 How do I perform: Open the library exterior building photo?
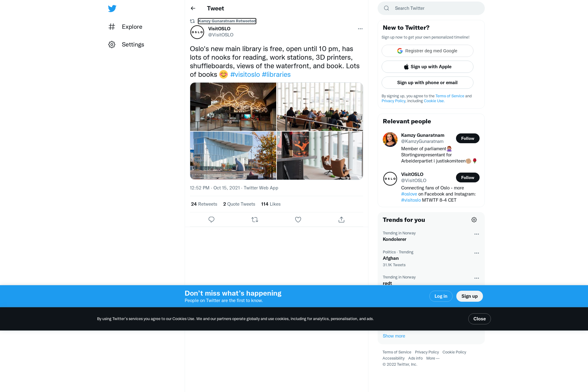(233, 156)
